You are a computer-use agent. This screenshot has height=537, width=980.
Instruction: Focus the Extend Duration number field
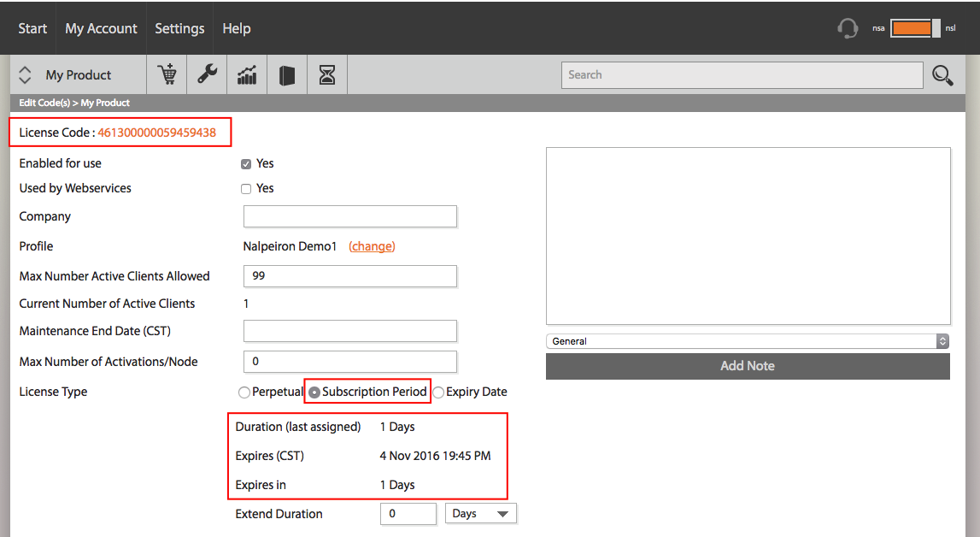click(408, 514)
